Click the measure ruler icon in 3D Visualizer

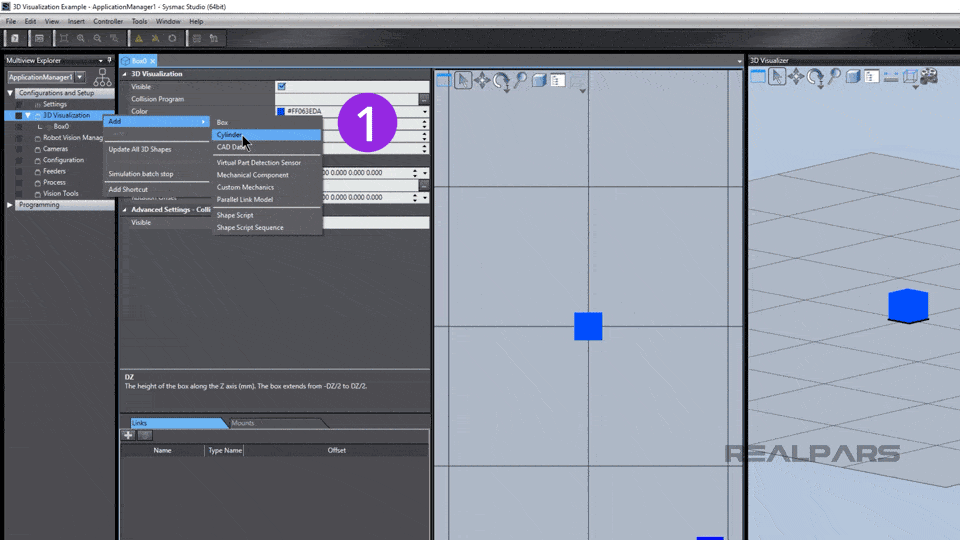point(891,77)
